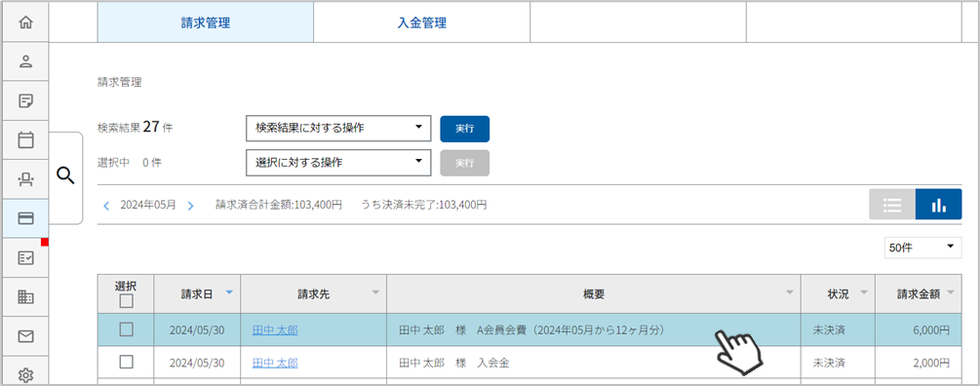This screenshot has width=980, height=386.
Task: Open the magnifier search panel tab
Action: pyautogui.click(x=65, y=177)
